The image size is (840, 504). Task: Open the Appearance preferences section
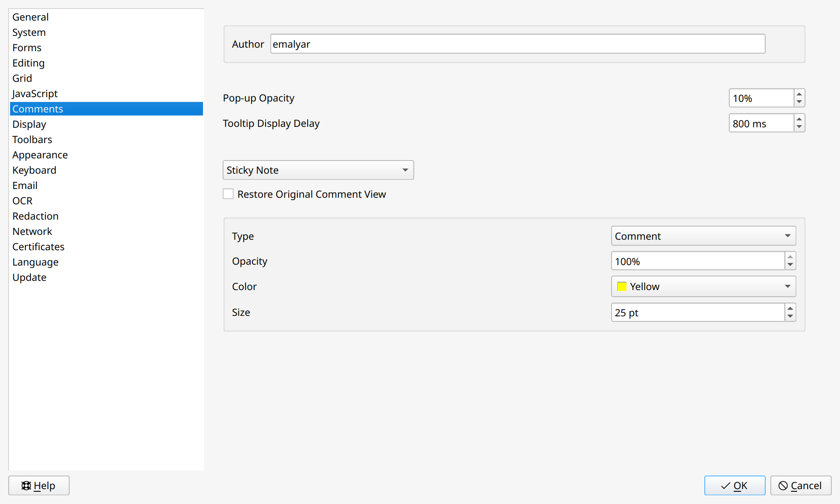[40, 154]
